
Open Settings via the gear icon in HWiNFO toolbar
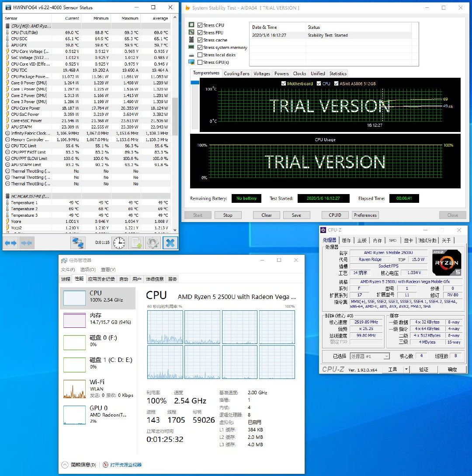[152, 243]
